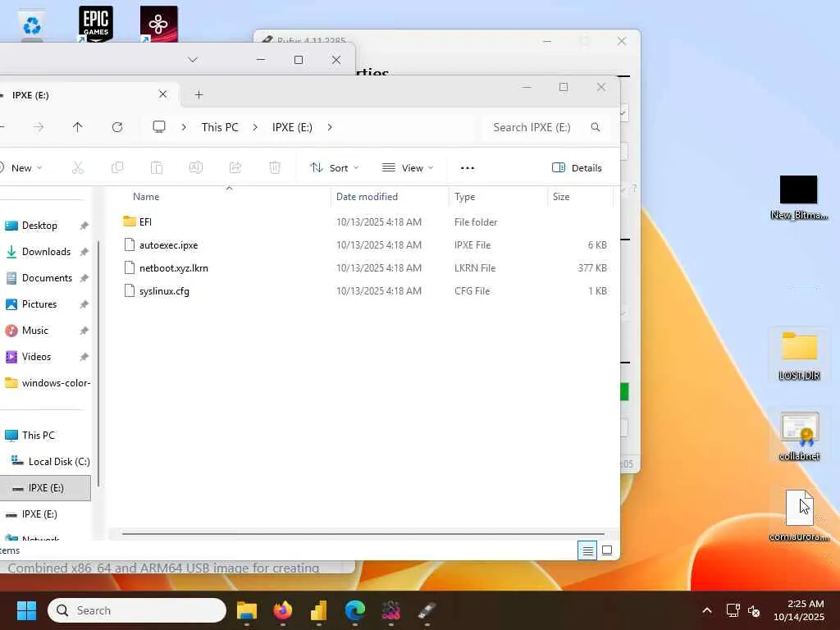Refresh the IPXE (E:) folder view
The width and height of the screenshot is (840, 630).
pyautogui.click(x=117, y=127)
